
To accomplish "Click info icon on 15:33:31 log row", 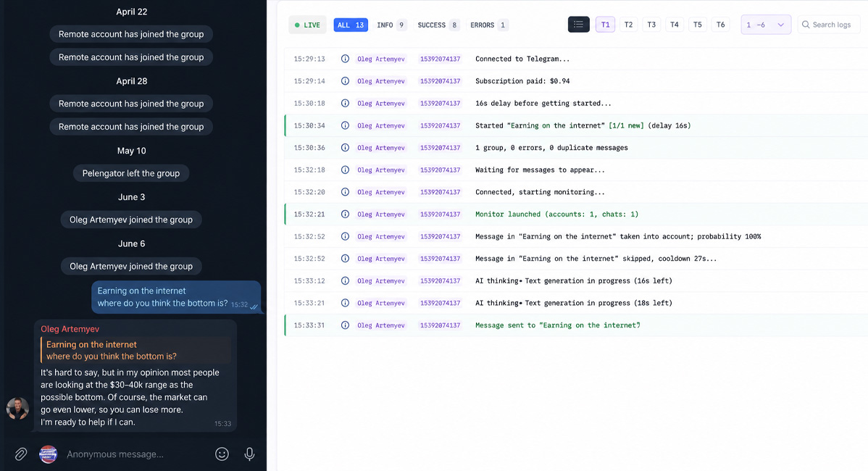I will click(x=345, y=325).
